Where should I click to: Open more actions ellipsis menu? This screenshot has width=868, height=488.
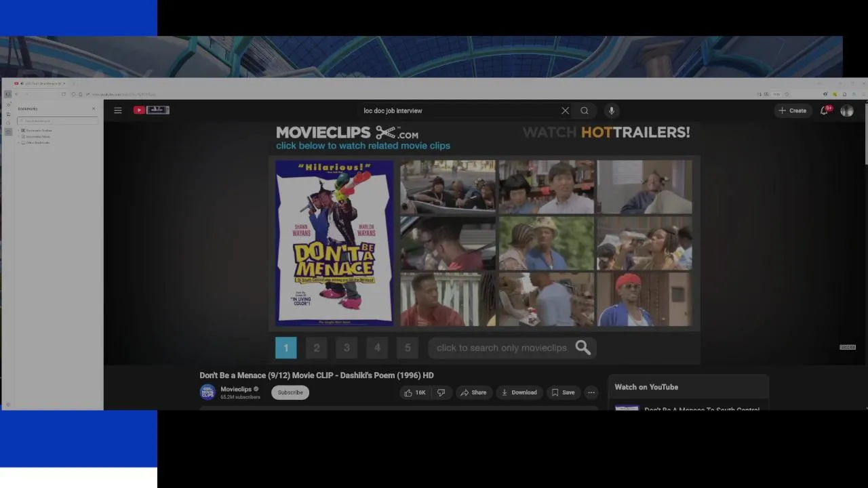point(591,392)
